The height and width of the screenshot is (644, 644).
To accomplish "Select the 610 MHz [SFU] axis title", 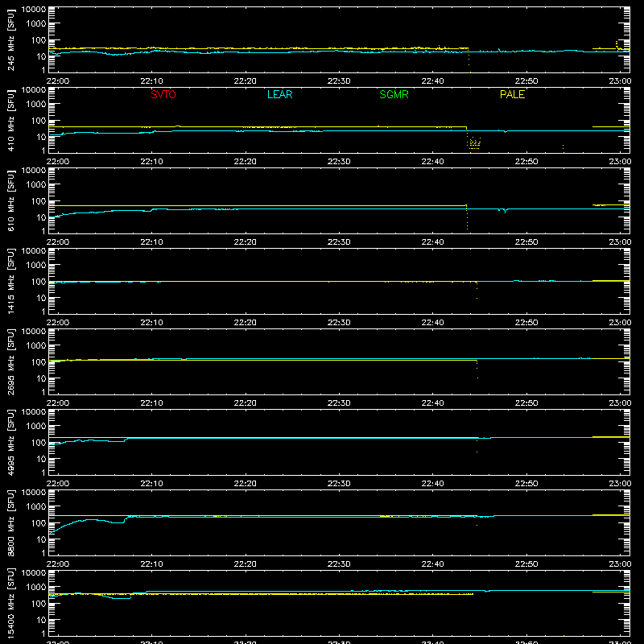I will tap(11, 201).
